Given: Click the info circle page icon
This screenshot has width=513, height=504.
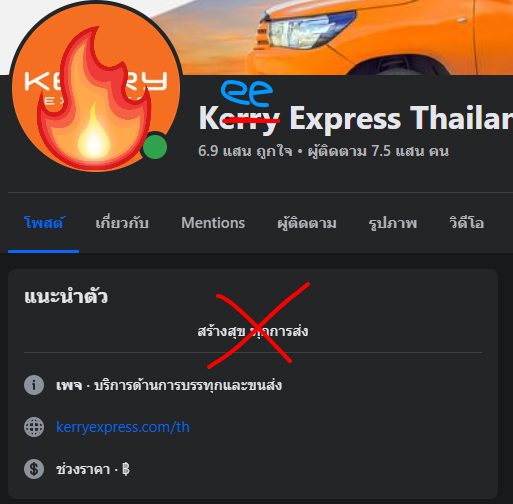Looking at the screenshot, I should click(34, 385).
